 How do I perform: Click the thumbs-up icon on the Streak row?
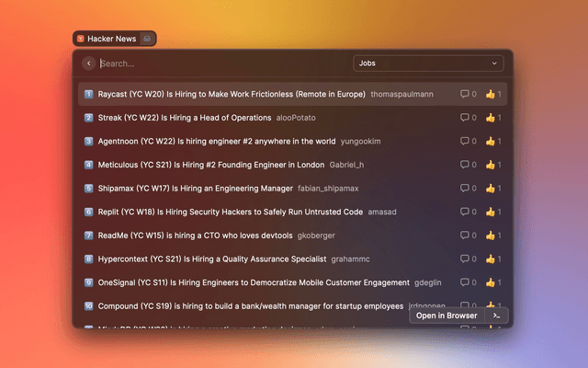pyautogui.click(x=491, y=118)
